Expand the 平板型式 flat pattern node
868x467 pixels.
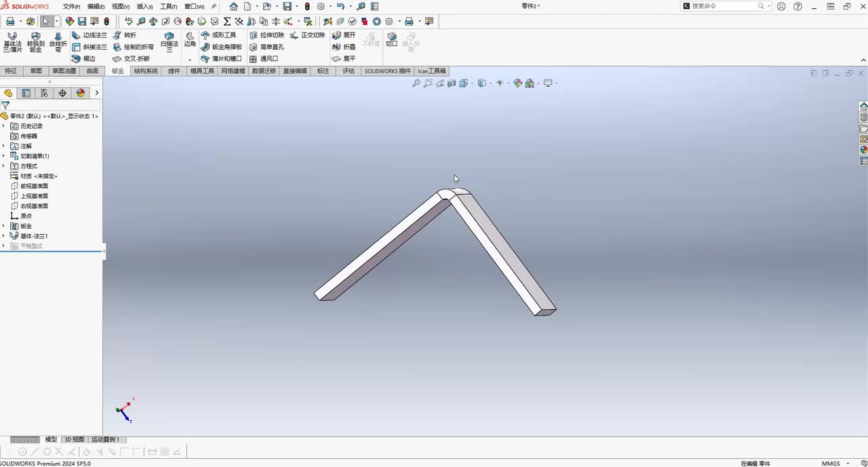tap(3, 246)
